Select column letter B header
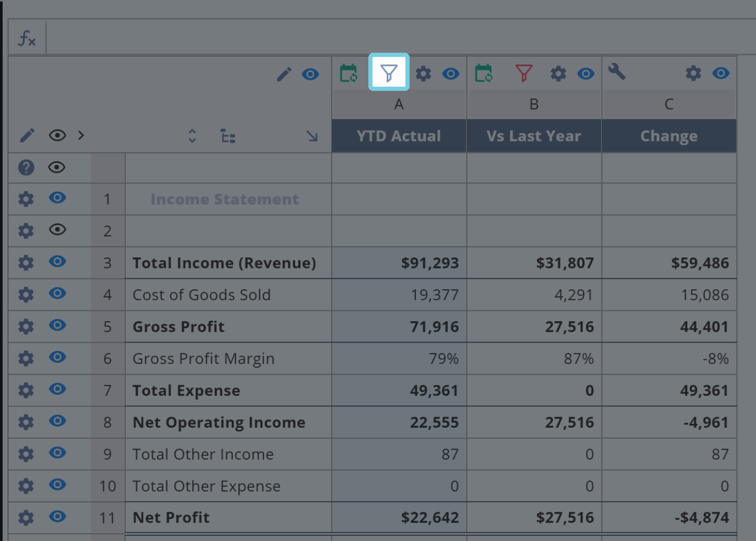The width and height of the screenshot is (756, 541). click(534, 104)
